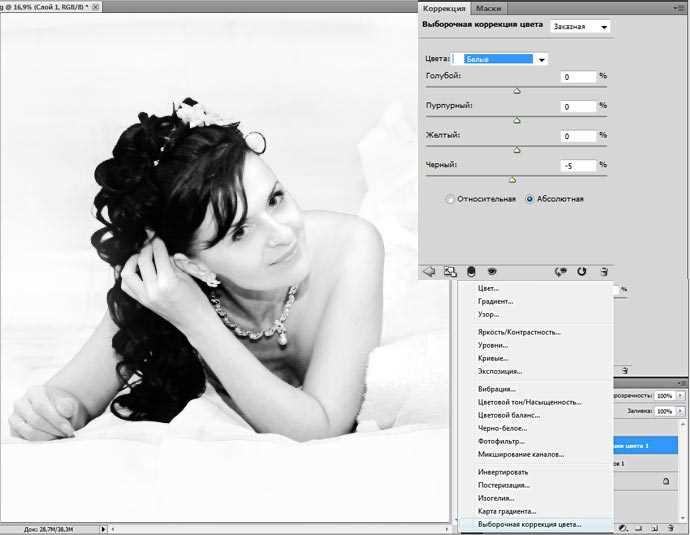Select the highlighted selective color layer row

pos(645,445)
